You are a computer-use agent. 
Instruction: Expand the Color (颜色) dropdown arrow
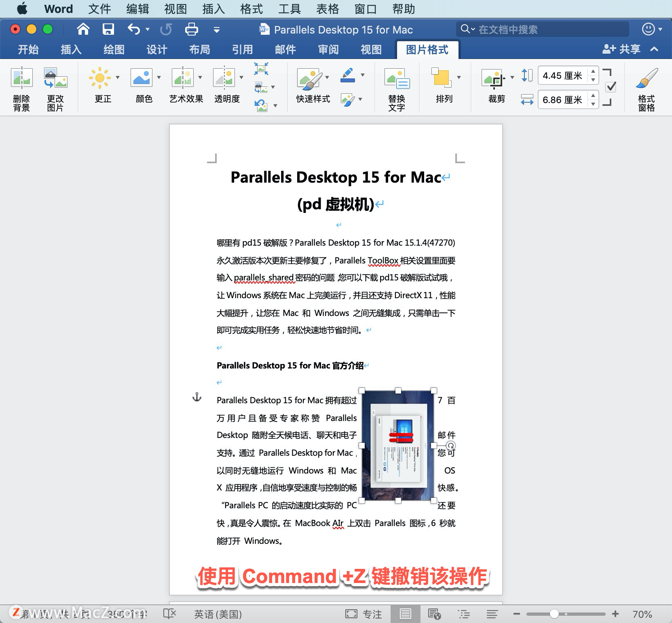(159, 77)
